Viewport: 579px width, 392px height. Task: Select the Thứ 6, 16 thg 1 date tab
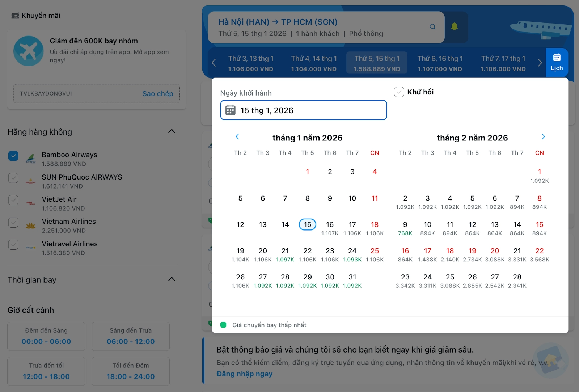pyautogui.click(x=440, y=63)
